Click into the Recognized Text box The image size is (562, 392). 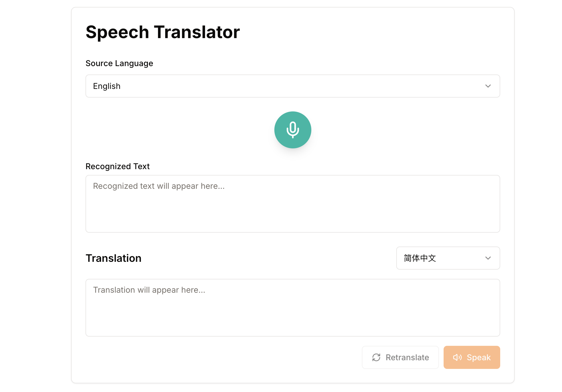[x=293, y=204]
